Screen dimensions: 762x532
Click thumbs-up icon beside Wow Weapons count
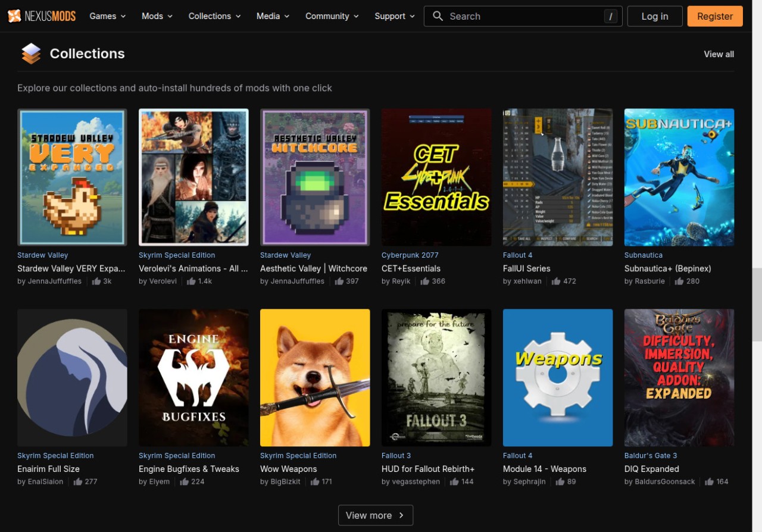pos(314,482)
